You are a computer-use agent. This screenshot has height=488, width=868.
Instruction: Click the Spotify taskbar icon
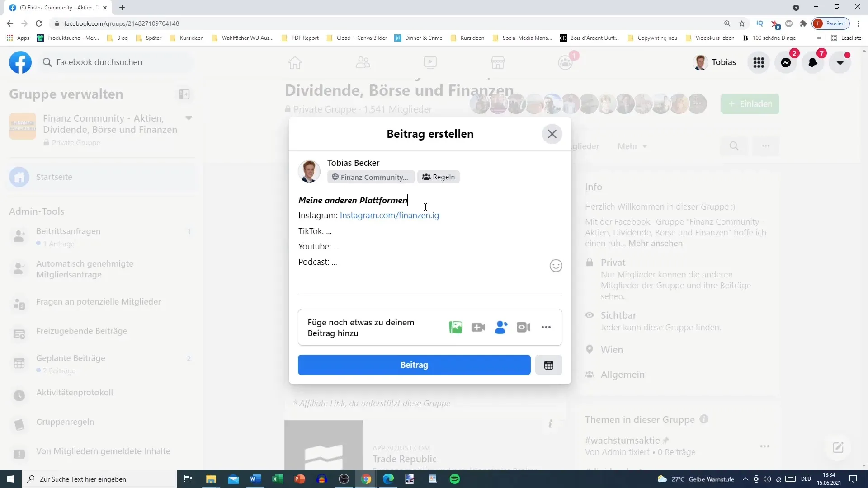(x=454, y=479)
